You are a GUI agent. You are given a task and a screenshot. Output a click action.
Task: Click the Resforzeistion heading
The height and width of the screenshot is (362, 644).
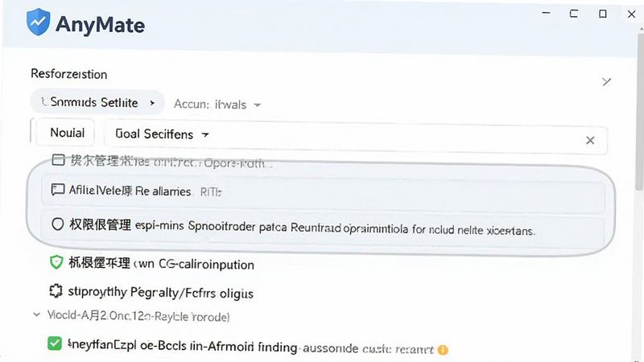(x=68, y=74)
